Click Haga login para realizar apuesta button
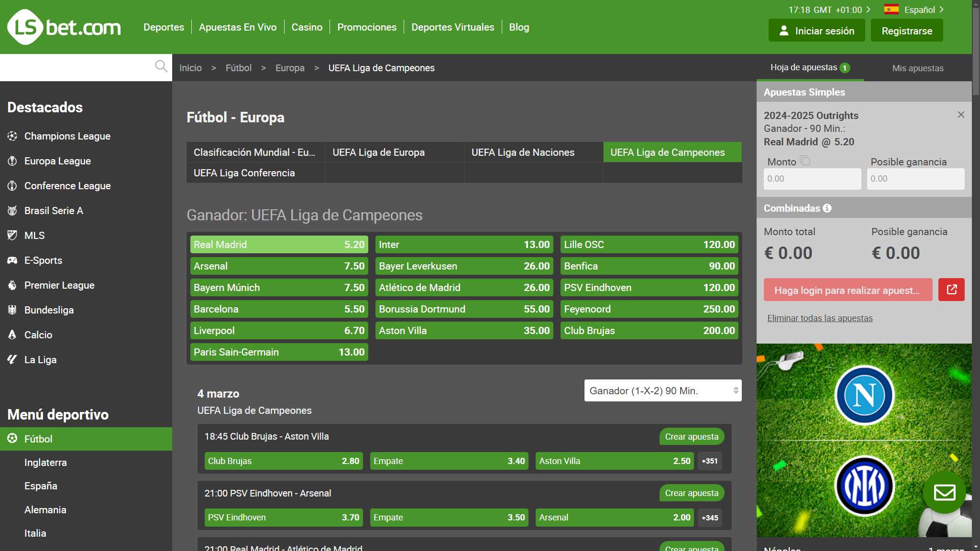The image size is (980, 551). 848,290
